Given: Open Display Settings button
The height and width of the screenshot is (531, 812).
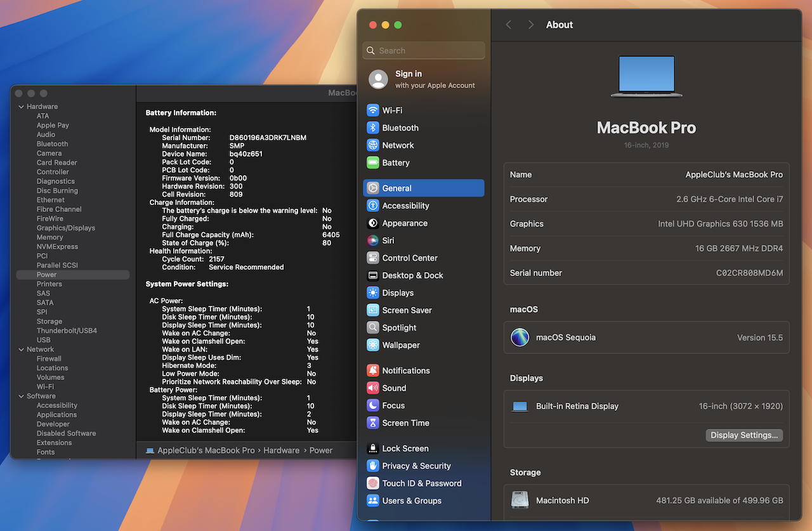Looking at the screenshot, I should [744, 435].
